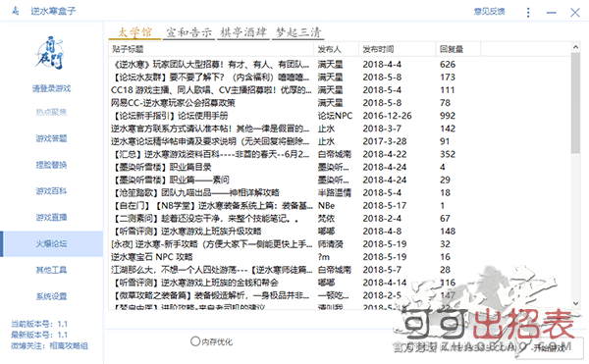Open post 【自在门】【NB学堂】逆水寒装备系统上篇
Viewport: 589px width, 364px height.
212,206
